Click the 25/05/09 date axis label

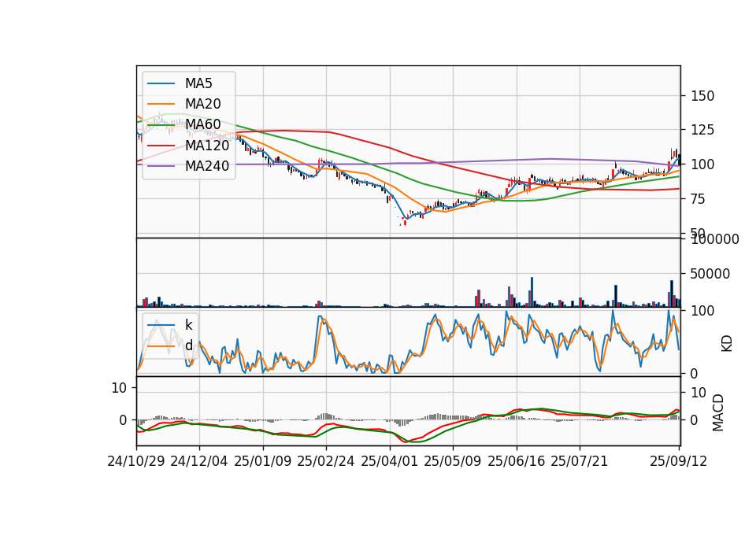click(x=453, y=461)
